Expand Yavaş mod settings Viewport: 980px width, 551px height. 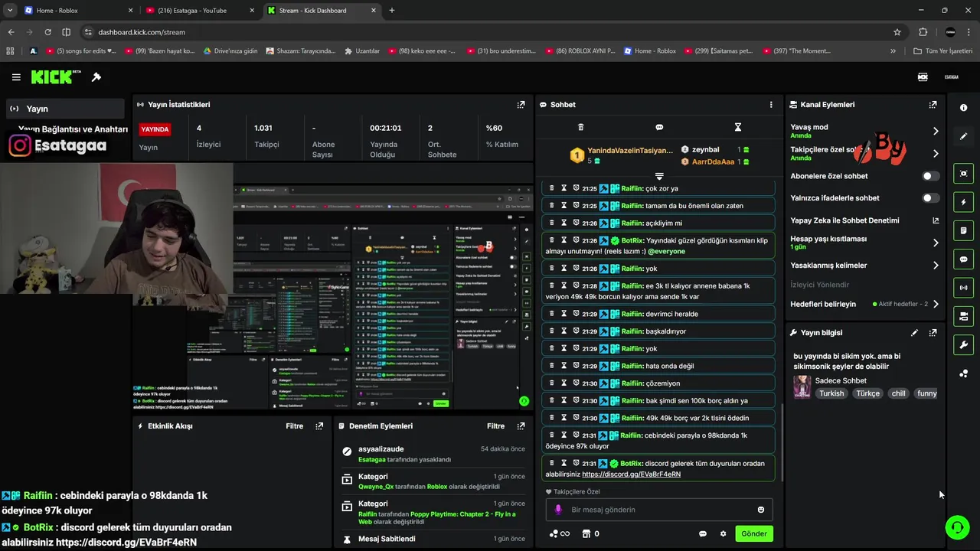pyautogui.click(x=935, y=132)
